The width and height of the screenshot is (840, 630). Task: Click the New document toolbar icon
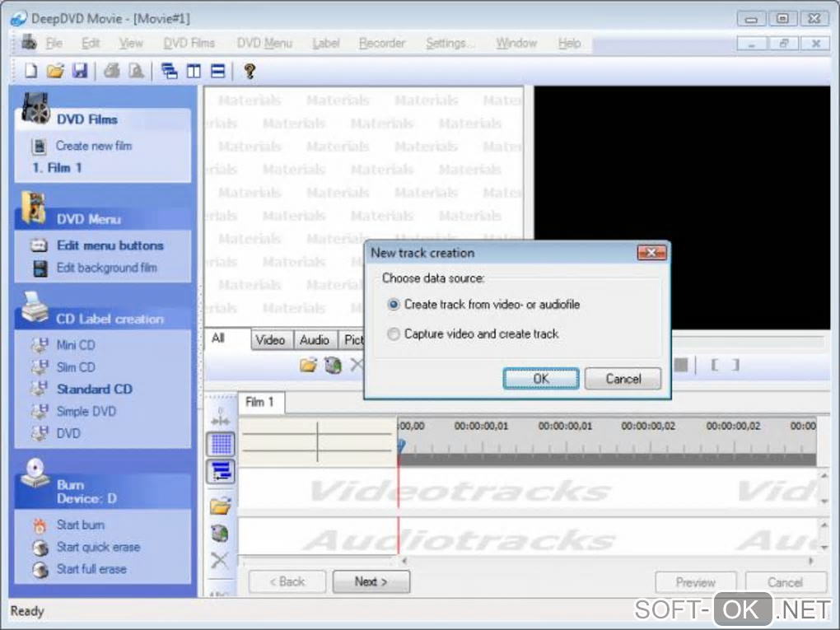pos(31,71)
